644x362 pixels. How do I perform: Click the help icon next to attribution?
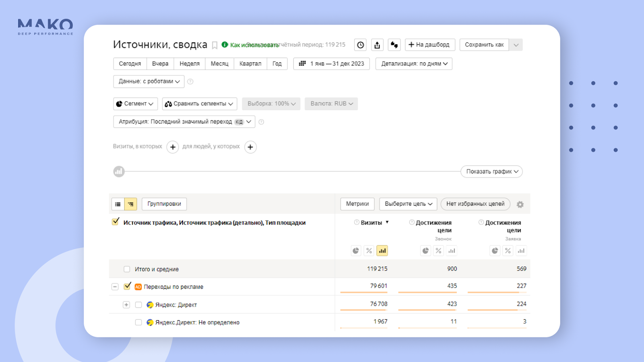(261, 122)
